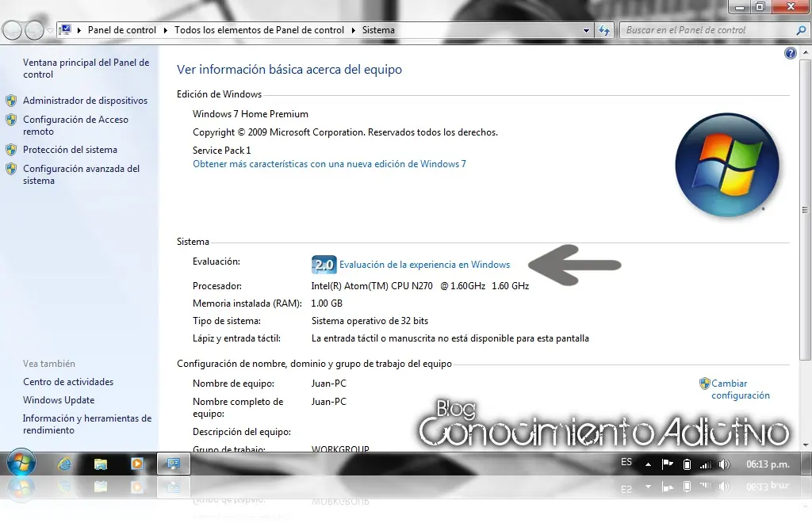Launch Internet Explorer from the taskbar

pos(64,464)
